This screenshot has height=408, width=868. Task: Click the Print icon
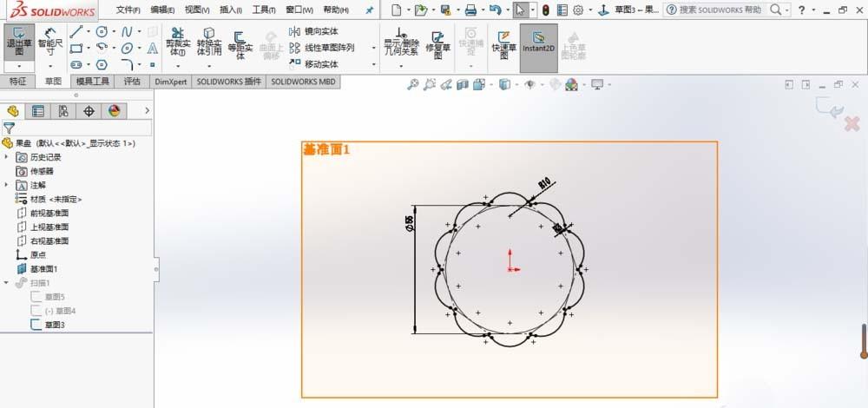(470, 10)
